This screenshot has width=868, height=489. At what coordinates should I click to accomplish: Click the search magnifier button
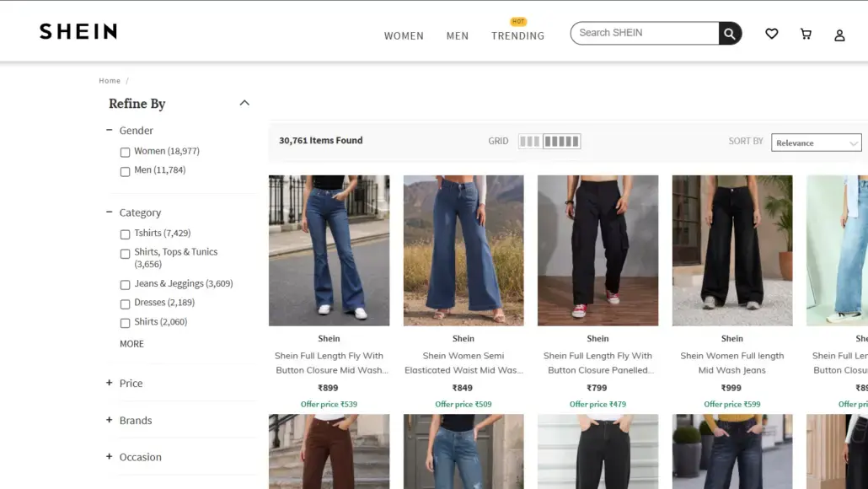click(730, 33)
